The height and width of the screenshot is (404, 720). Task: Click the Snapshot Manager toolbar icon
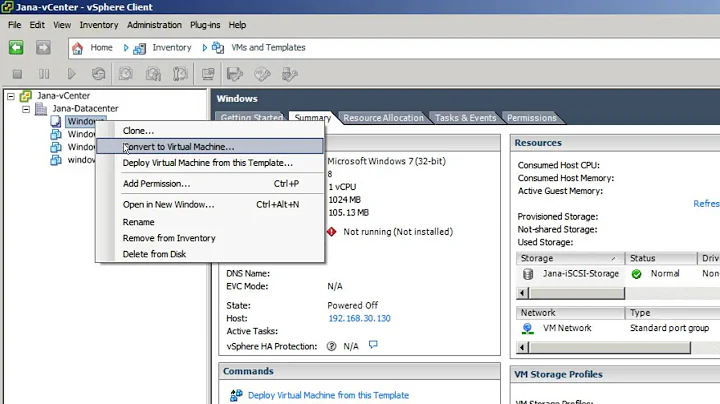180,74
